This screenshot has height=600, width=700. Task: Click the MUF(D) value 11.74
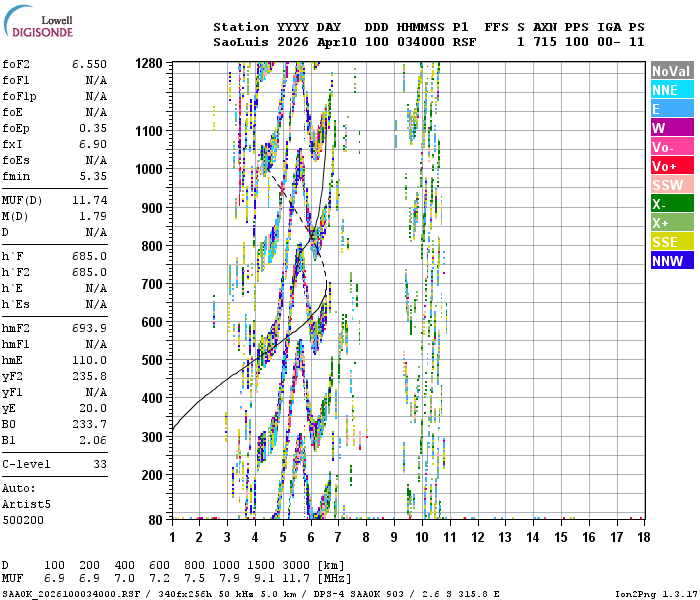[89, 200]
